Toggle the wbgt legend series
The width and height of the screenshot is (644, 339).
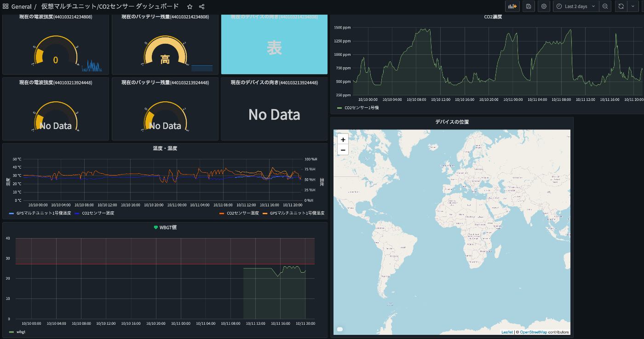pyautogui.click(x=21, y=332)
